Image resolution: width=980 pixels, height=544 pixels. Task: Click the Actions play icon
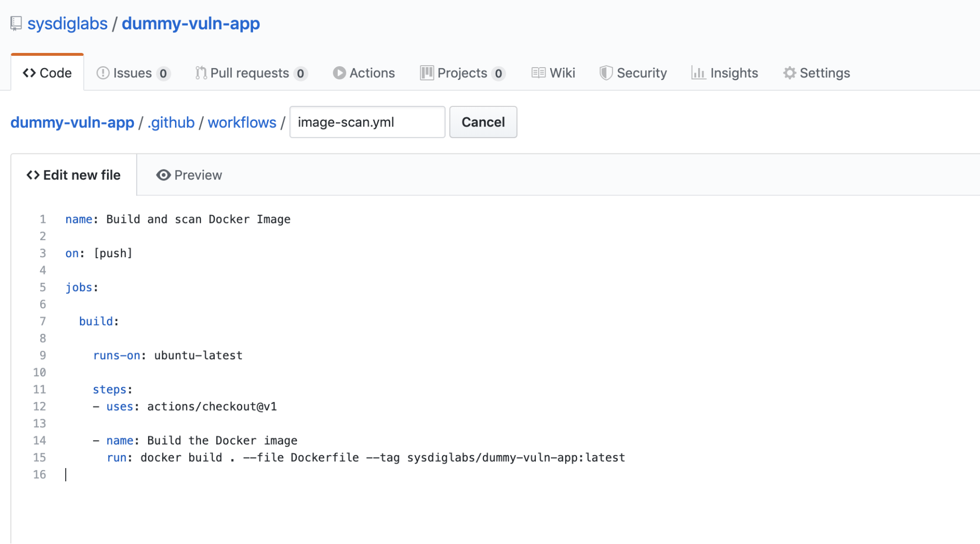tap(339, 73)
